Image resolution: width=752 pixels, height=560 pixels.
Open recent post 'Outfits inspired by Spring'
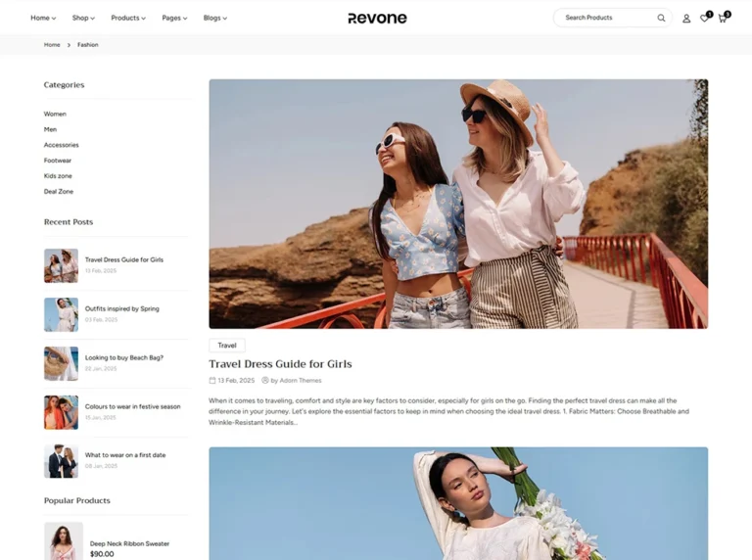click(x=121, y=308)
